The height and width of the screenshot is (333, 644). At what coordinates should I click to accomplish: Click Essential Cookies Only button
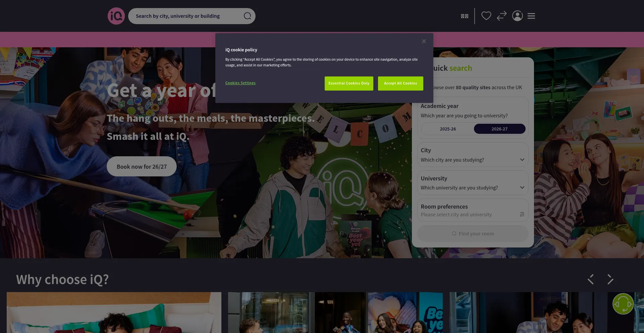[x=348, y=84]
